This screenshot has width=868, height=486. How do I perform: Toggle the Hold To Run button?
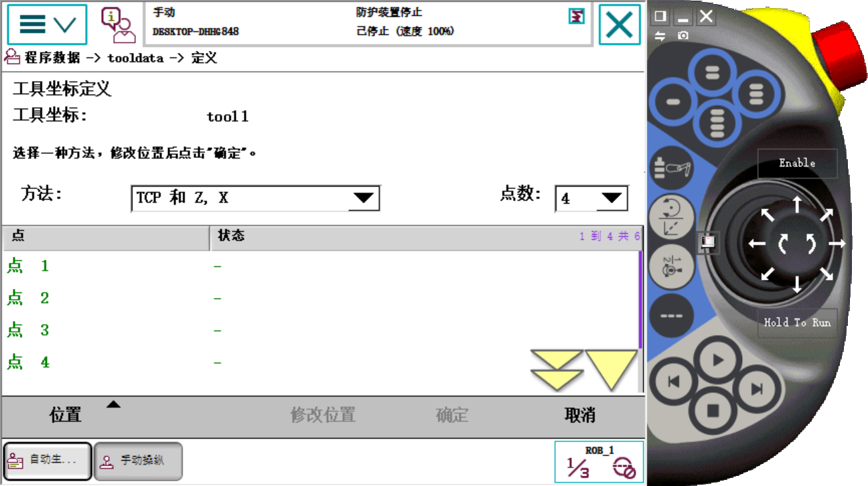797,323
